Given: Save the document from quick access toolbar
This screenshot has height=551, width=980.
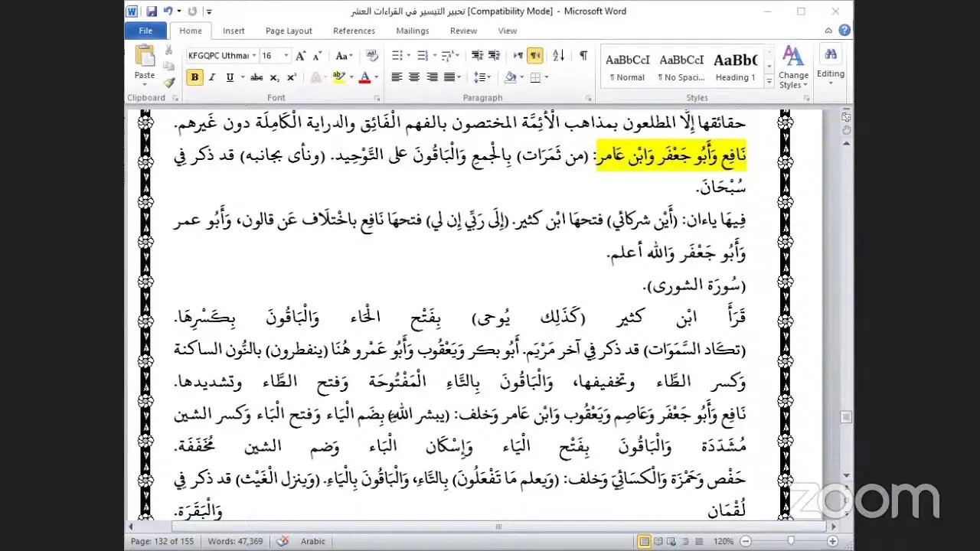Looking at the screenshot, I should coord(151,11).
